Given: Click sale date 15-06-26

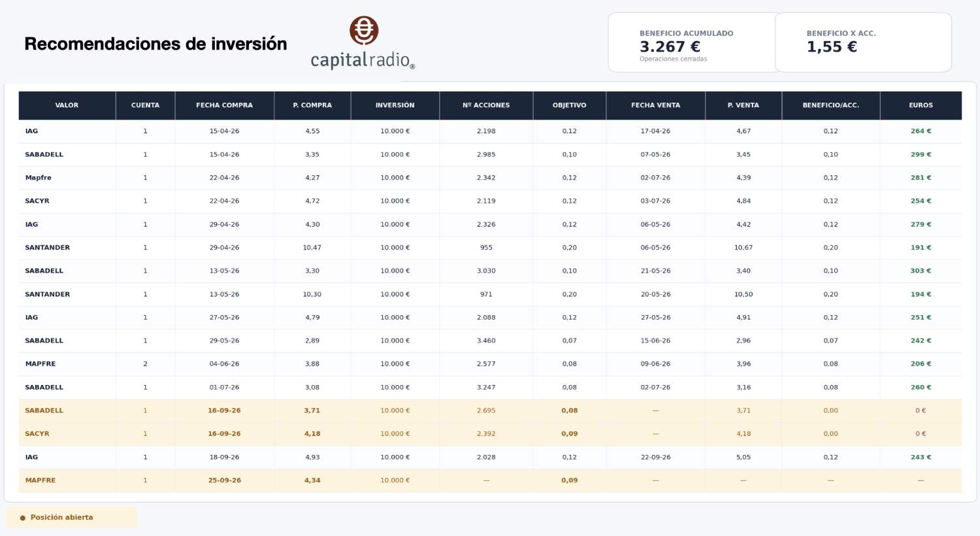Looking at the screenshot, I should [x=655, y=341].
